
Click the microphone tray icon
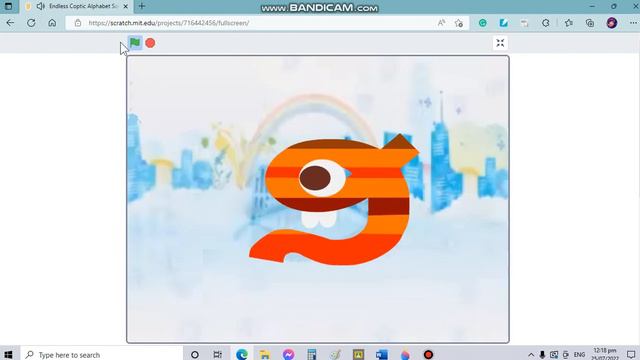[542, 355]
